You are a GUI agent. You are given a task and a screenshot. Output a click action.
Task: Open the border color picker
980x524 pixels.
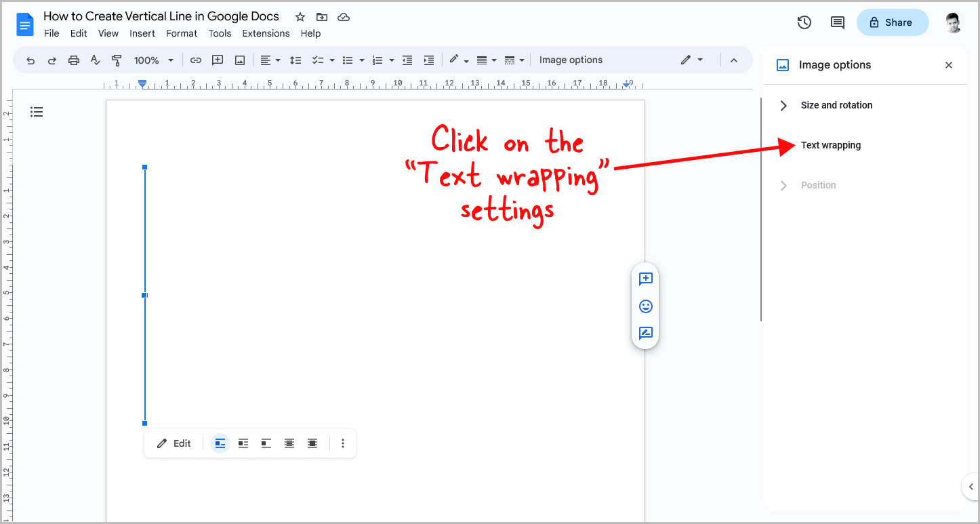click(459, 60)
